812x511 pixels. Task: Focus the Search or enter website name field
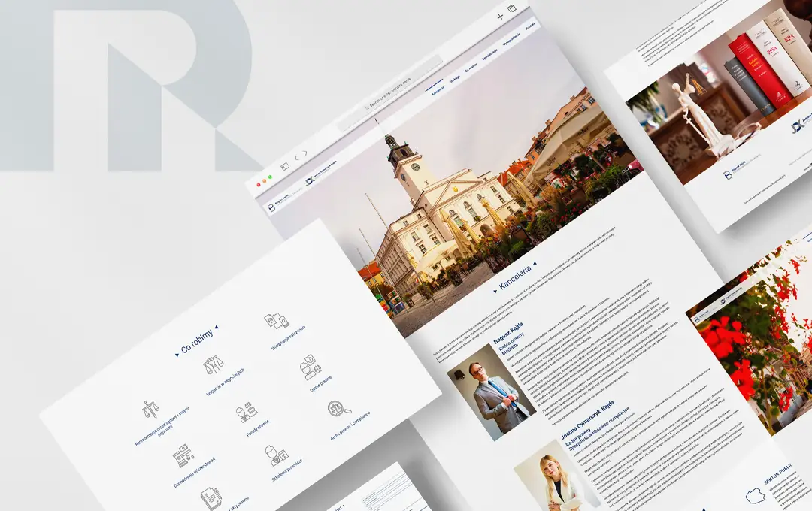coord(390,92)
